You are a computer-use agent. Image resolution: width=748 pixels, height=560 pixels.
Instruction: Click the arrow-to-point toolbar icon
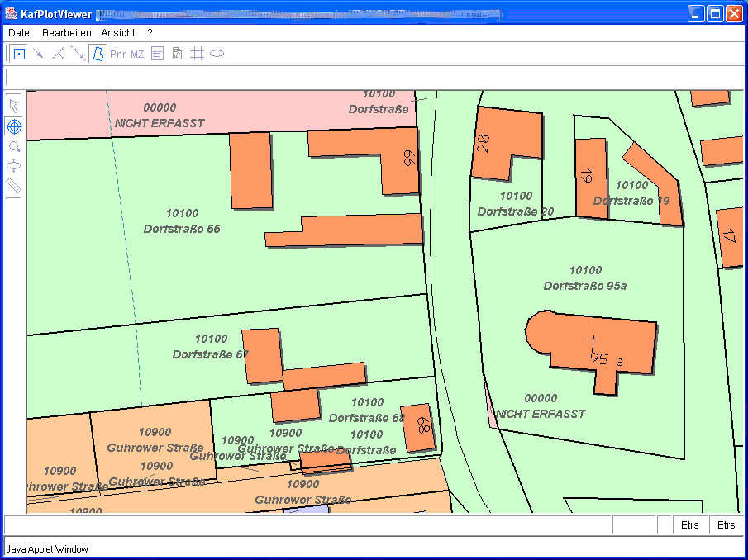tap(38, 55)
